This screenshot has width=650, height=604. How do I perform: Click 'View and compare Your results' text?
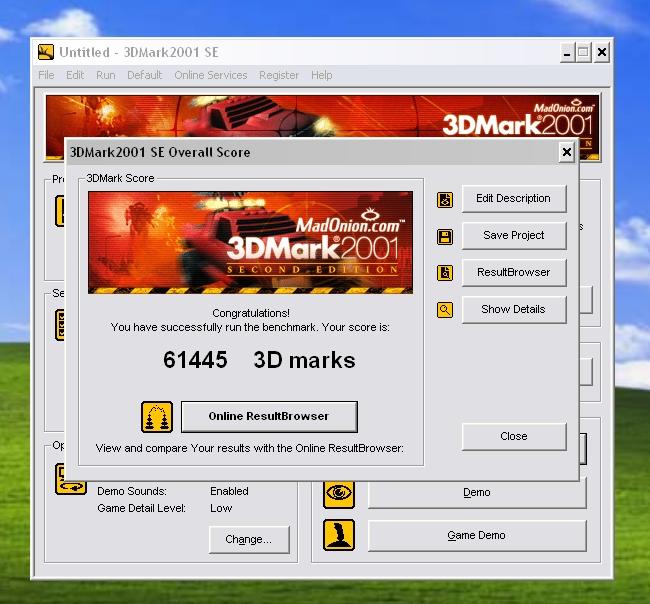(x=250, y=448)
